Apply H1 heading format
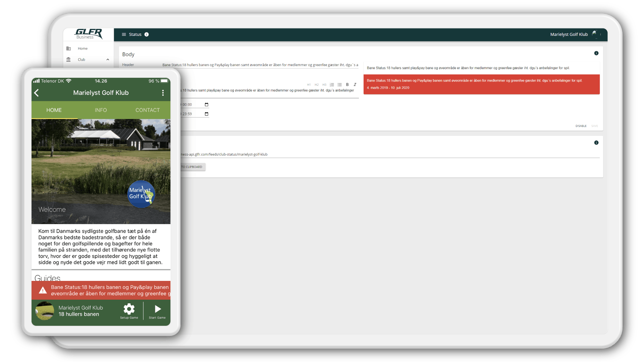This screenshot has width=644, height=362. (309, 85)
